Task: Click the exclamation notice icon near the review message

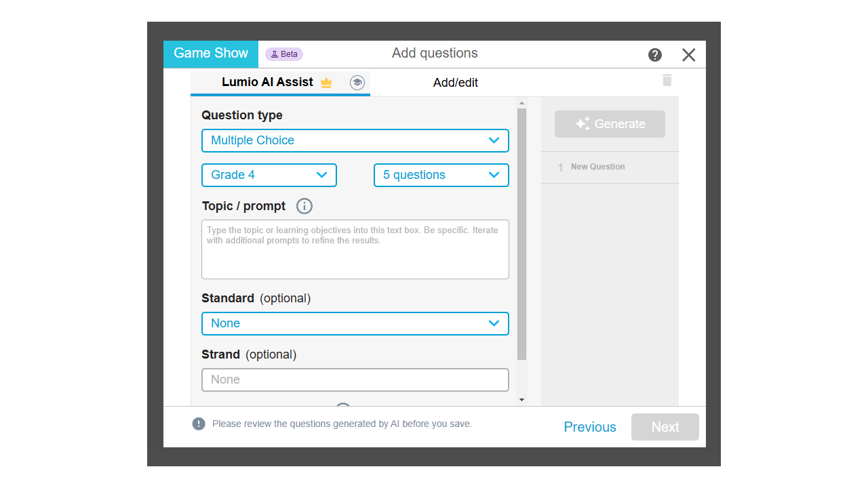Action: [x=198, y=423]
